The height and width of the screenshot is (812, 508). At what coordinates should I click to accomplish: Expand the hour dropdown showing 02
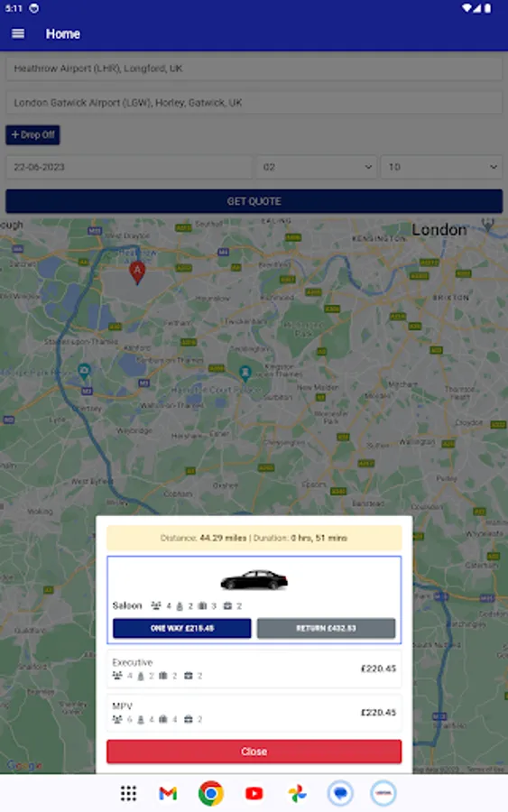pos(316,167)
